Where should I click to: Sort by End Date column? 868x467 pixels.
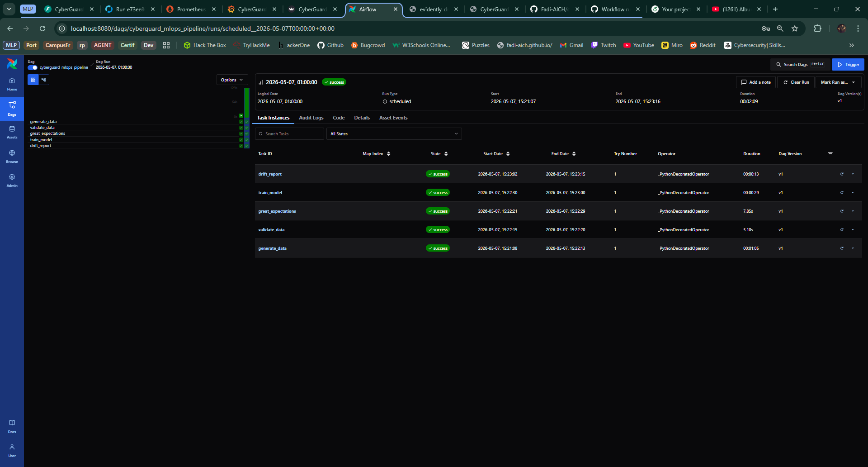[x=563, y=154]
